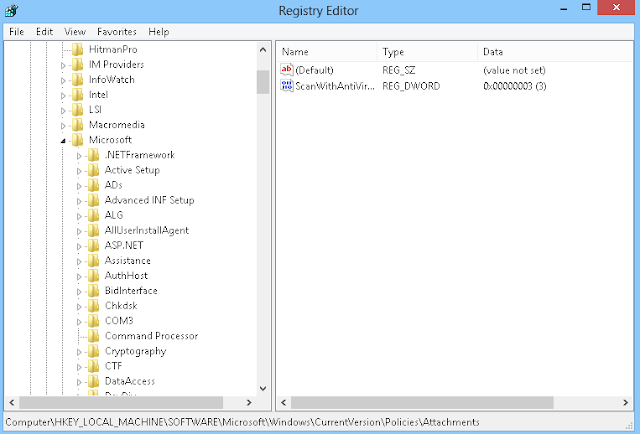Click the tree pane vertical scrollbar thumb
Viewport: 640px width, 434px height.
point(263,82)
